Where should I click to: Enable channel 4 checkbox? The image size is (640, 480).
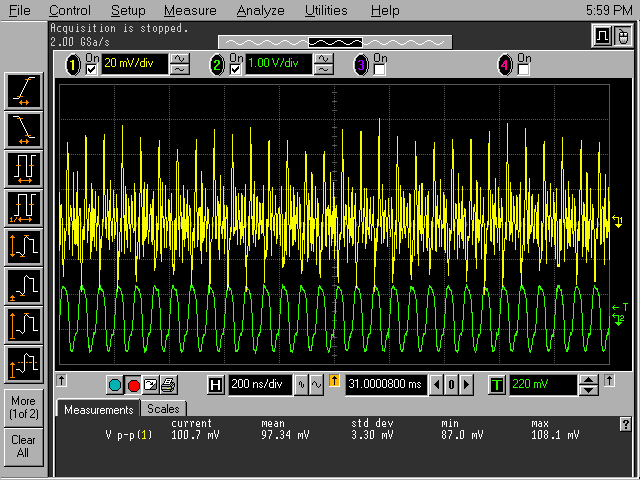[523, 70]
